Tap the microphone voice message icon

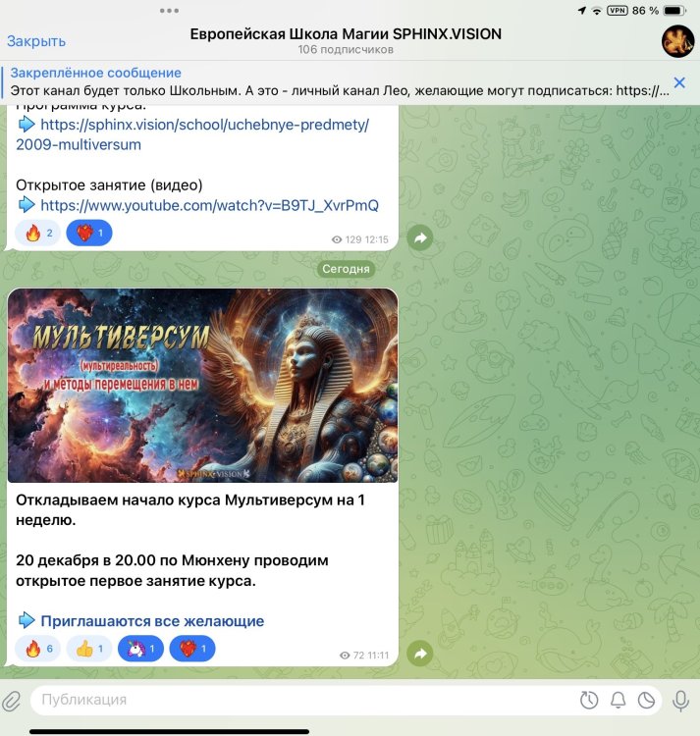point(680,700)
